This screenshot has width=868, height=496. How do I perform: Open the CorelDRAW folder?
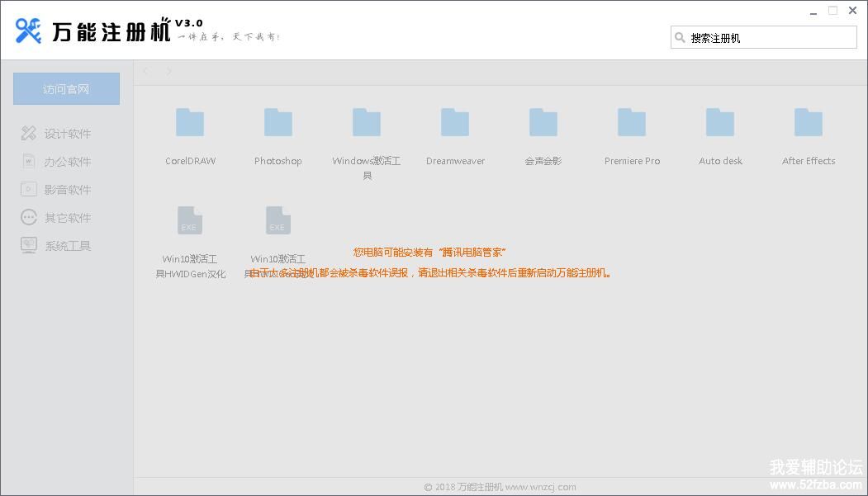tap(190, 123)
